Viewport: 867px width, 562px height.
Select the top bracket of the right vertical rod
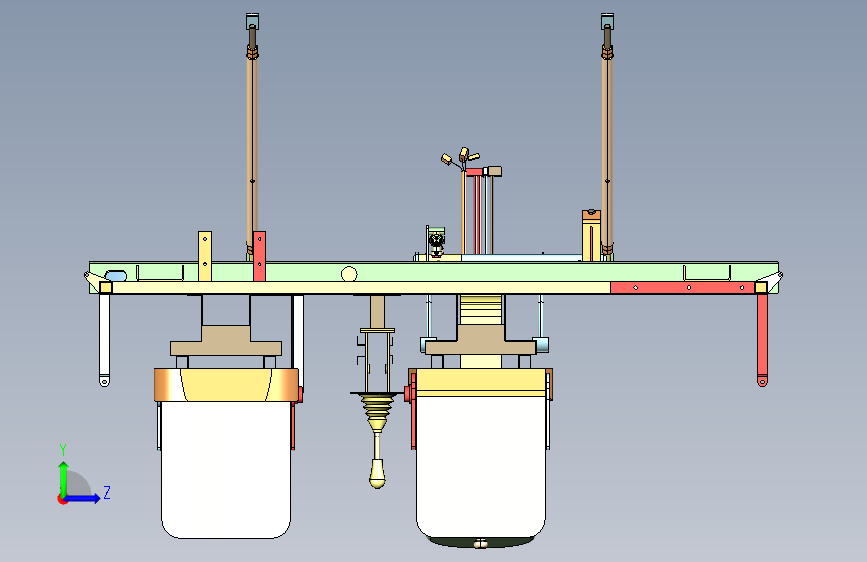click(x=607, y=22)
